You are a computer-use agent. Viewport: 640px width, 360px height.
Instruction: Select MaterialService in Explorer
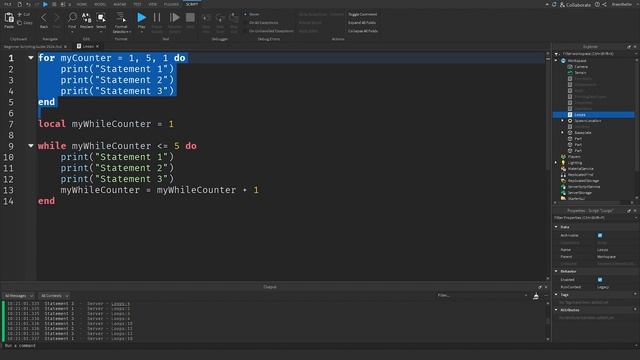[580, 169]
